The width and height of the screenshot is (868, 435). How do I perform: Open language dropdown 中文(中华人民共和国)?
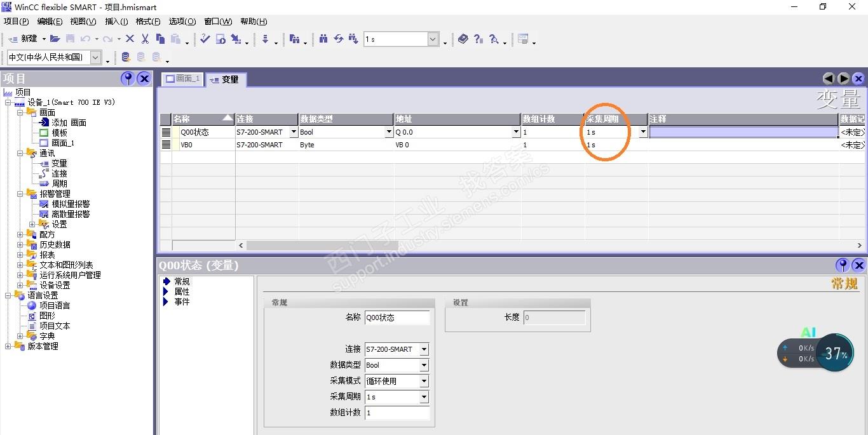[x=95, y=57]
